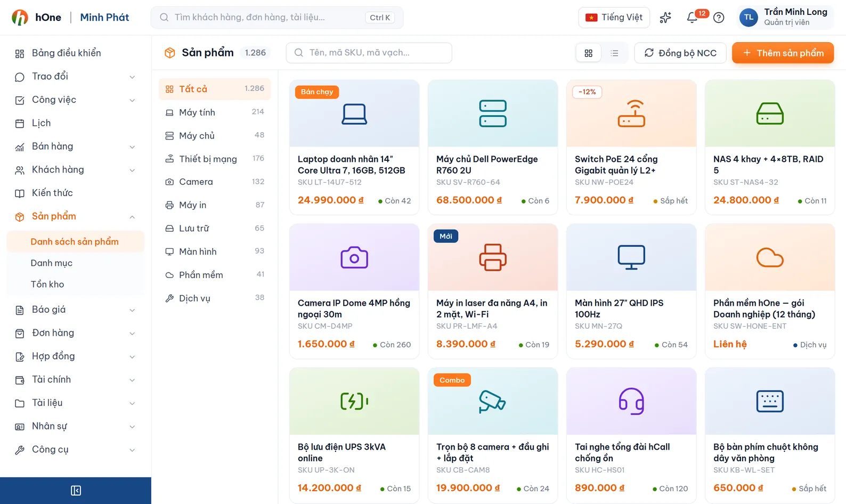Click the 68.500.000 đ price
The width and height of the screenshot is (846, 504).
[x=469, y=200]
